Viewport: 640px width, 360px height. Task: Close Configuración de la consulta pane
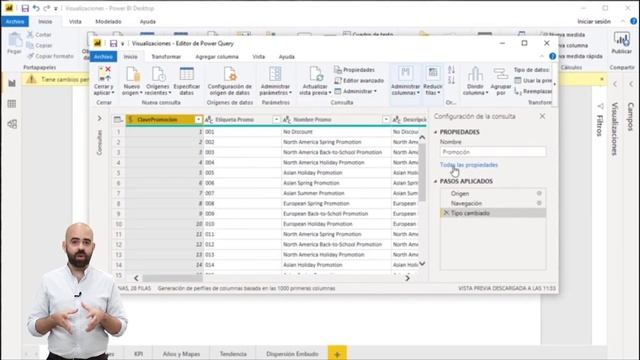click(542, 116)
